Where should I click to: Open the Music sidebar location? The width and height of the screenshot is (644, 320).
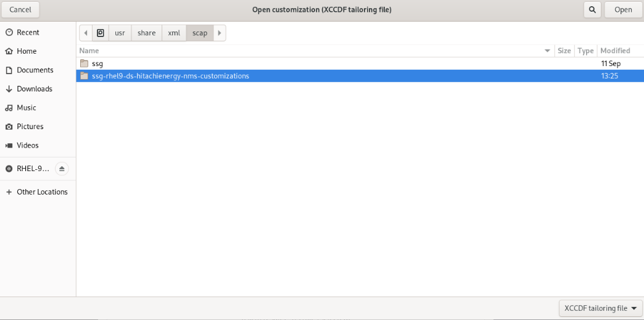coord(27,107)
